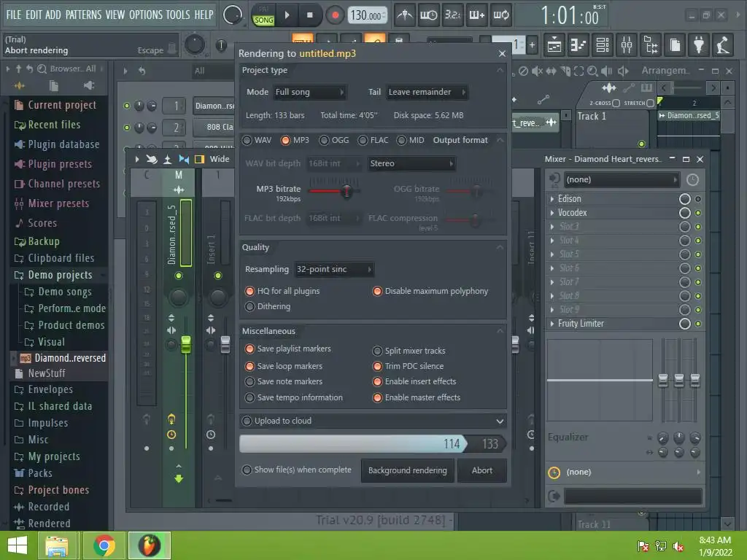Click the FL Studio taskbar icon
The image size is (747, 560).
point(149,545)
